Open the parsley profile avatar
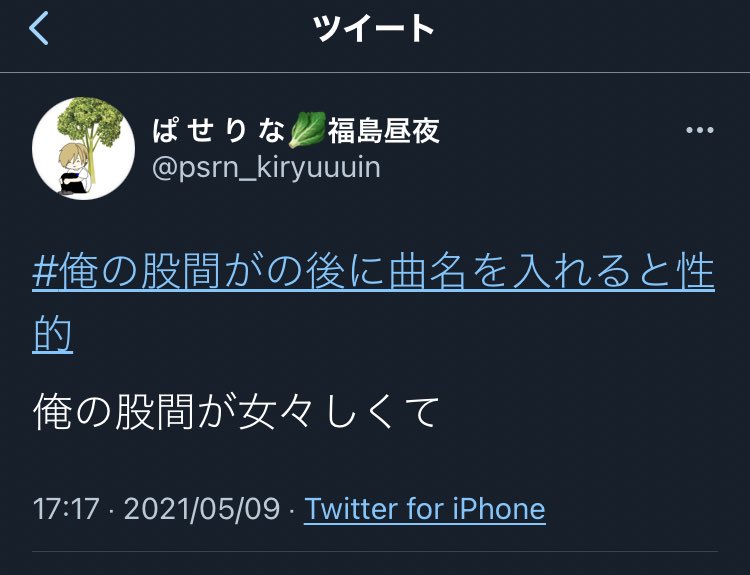The image size is (750, 575). [x=83, y=148]
